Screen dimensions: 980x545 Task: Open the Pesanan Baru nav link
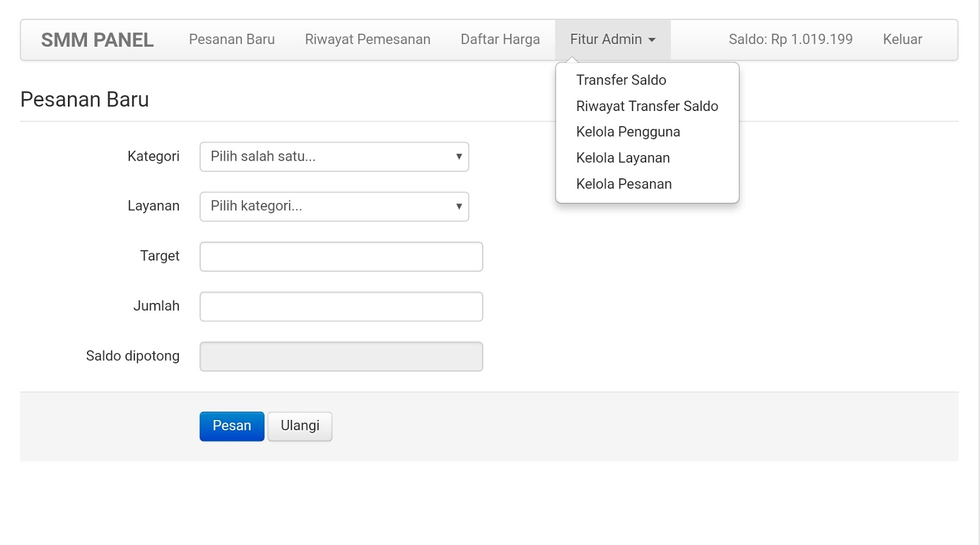232,39
